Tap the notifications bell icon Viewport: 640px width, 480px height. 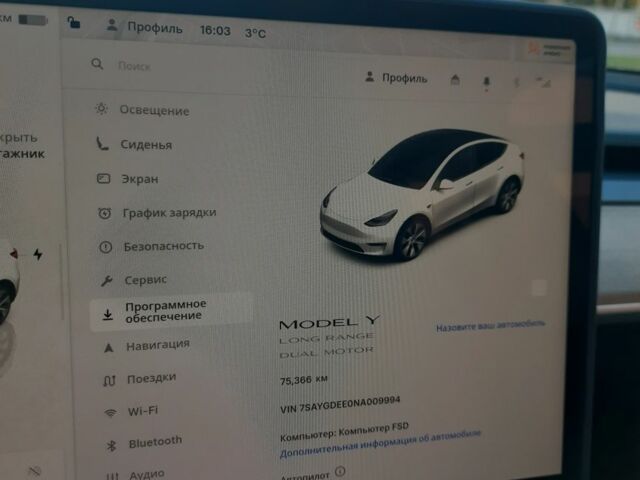point(486,82)
